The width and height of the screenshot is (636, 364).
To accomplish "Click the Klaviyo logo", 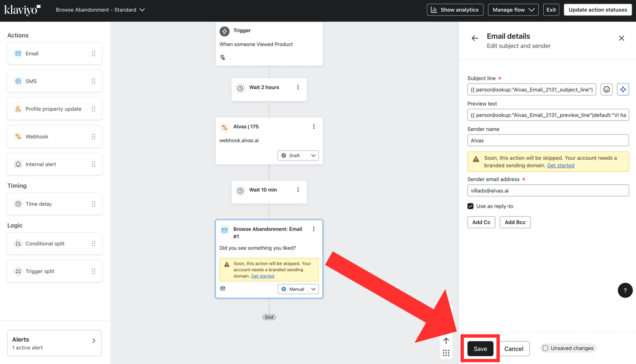I will tap(23, 10).
